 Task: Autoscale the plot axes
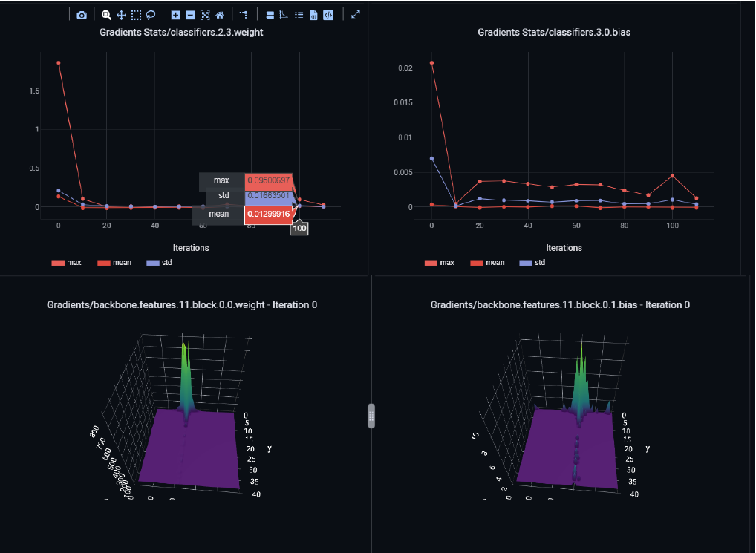click(205, 15)
